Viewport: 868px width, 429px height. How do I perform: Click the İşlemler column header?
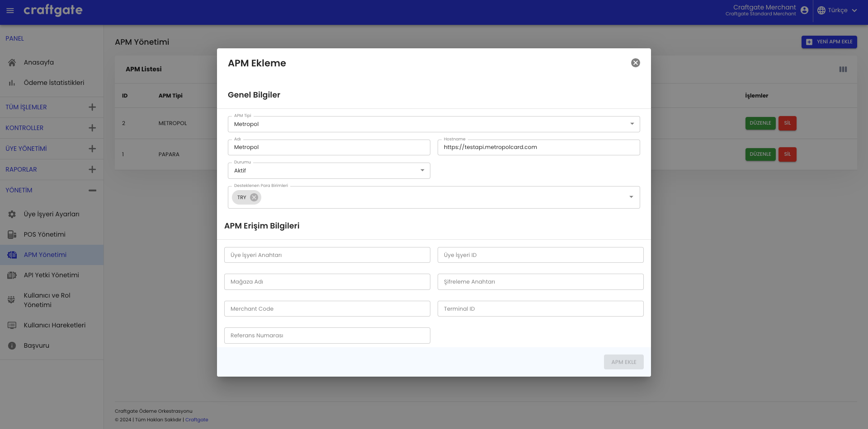757,96
